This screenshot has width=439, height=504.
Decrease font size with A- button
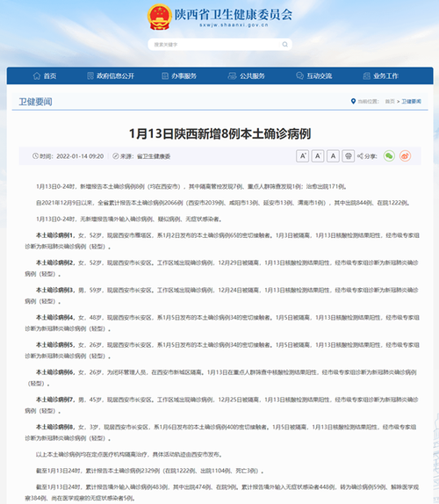[318, 156]
